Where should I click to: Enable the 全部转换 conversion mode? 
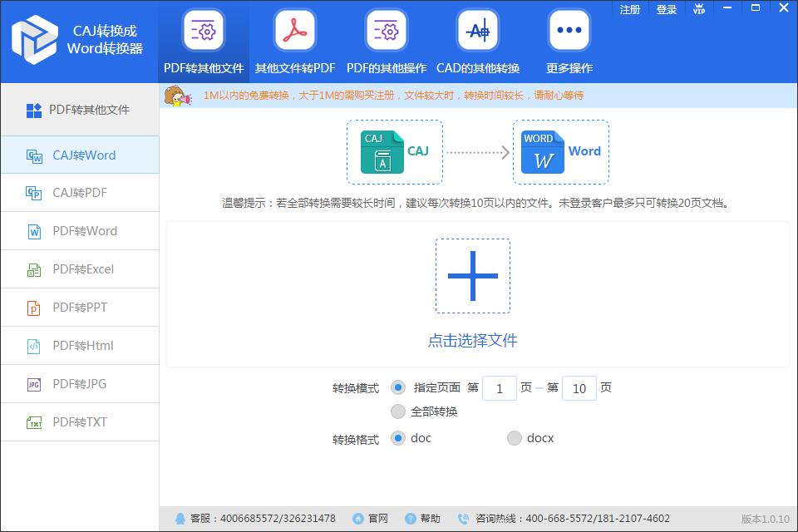[x=398, y=411]
